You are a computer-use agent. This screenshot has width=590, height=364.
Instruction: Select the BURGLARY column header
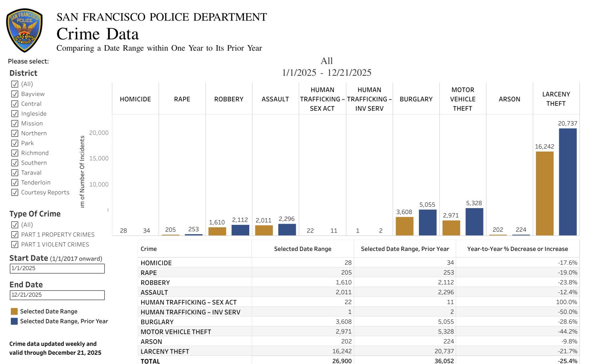[416, 99]
